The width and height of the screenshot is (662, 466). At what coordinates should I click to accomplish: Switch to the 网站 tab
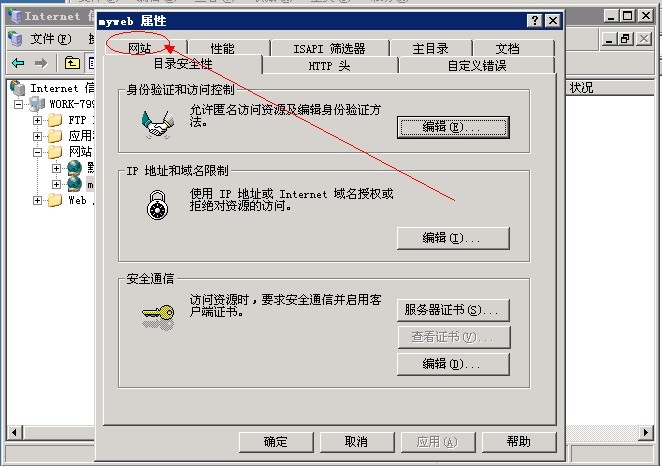[140, 48]
